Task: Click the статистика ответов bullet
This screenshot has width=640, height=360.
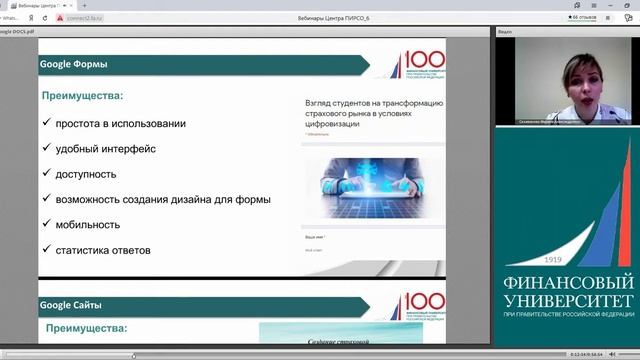Action: click(x=103, y=250)
